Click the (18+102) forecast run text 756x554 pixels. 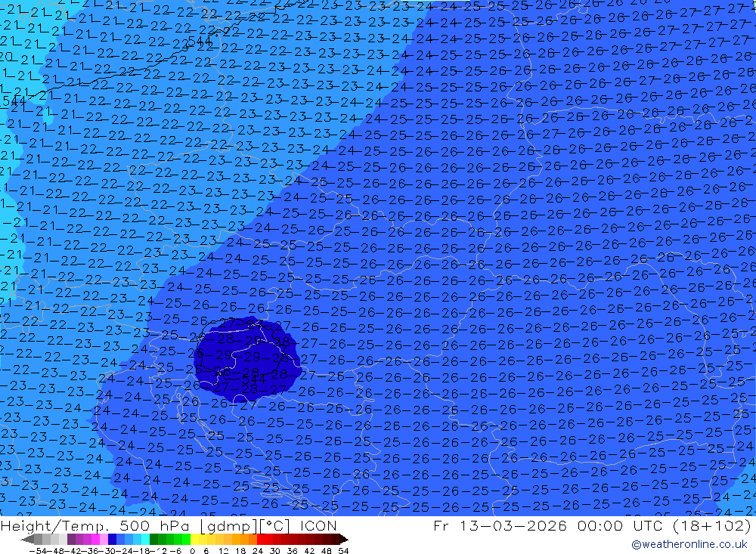[711, 525]
